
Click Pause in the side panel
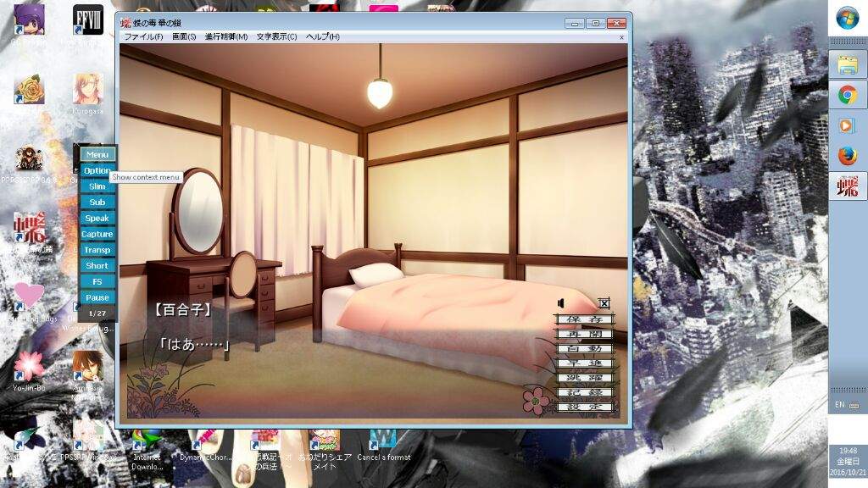97,297
